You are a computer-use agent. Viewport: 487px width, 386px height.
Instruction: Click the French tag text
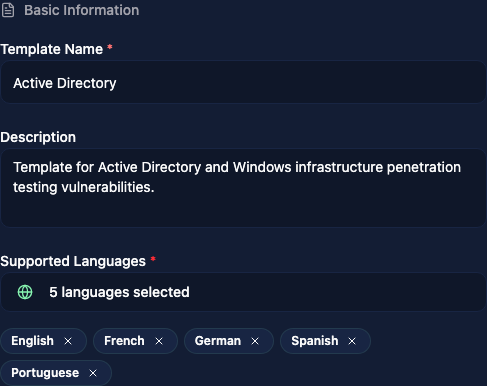point(124,341)
